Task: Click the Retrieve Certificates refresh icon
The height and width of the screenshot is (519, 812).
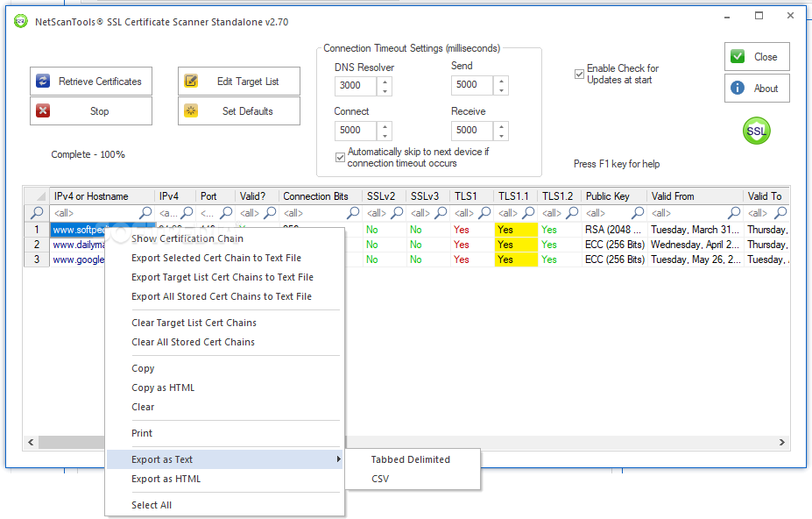Action: (x=43, y=81)
